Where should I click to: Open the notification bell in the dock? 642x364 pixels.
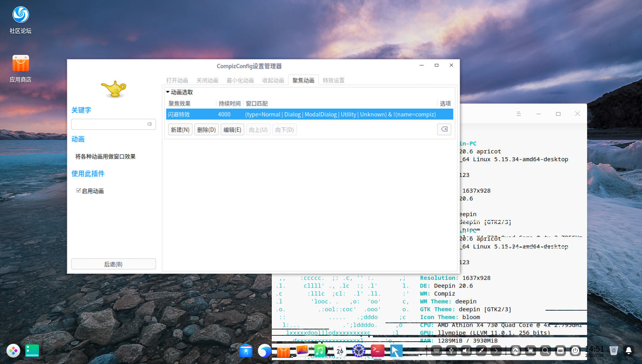point(629,351)
